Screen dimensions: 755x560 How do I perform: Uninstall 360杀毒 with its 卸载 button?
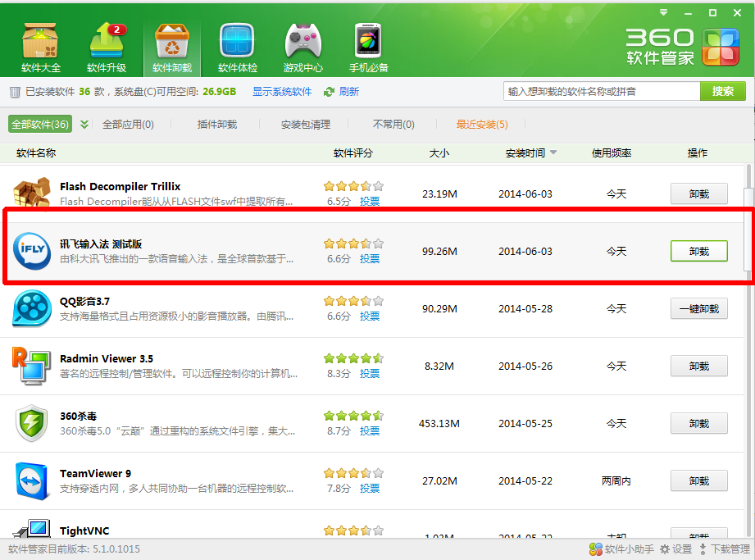[699, 423]
